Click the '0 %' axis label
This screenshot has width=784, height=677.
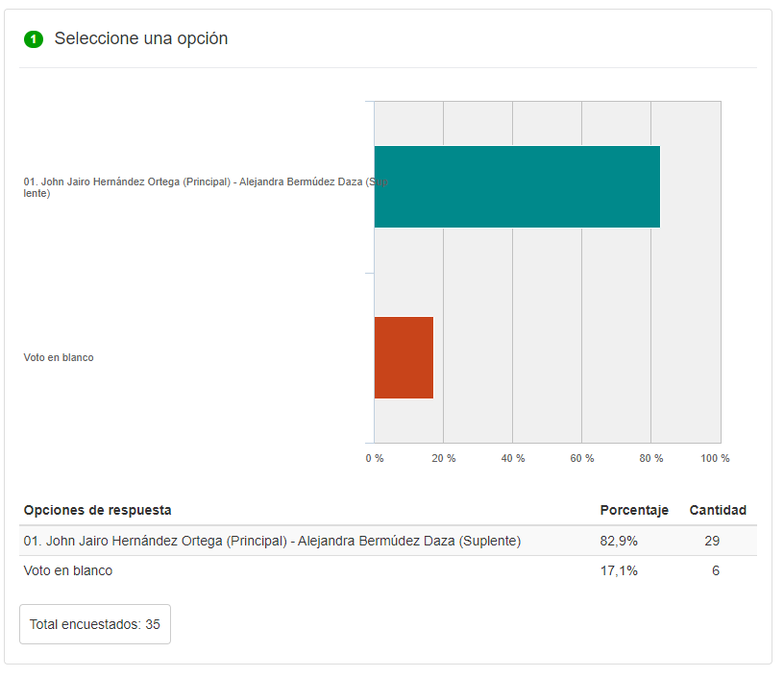(x=375, y=458)
